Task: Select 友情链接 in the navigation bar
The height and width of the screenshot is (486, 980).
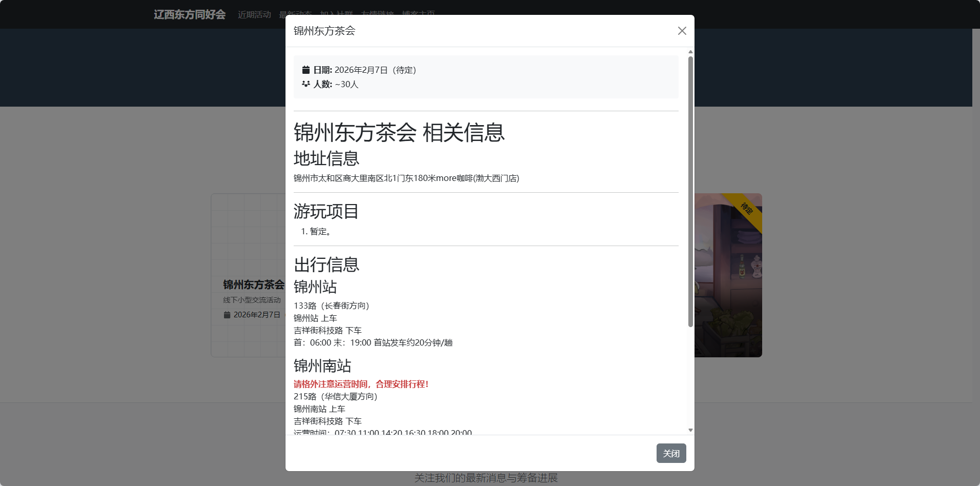Action: coord(378,14)
